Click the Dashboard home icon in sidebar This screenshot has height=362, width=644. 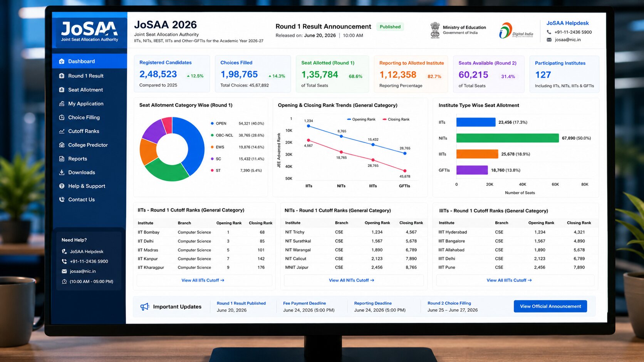point(62,62)
